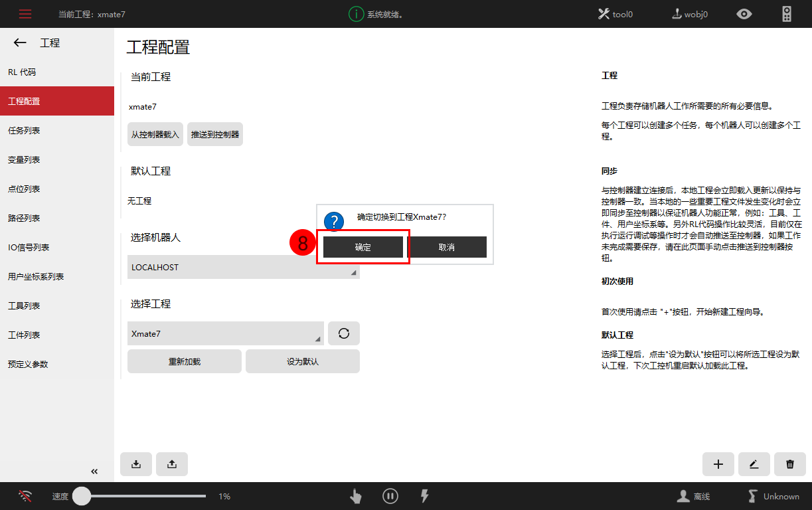Create a new project with the plus icon

(718, 464)
